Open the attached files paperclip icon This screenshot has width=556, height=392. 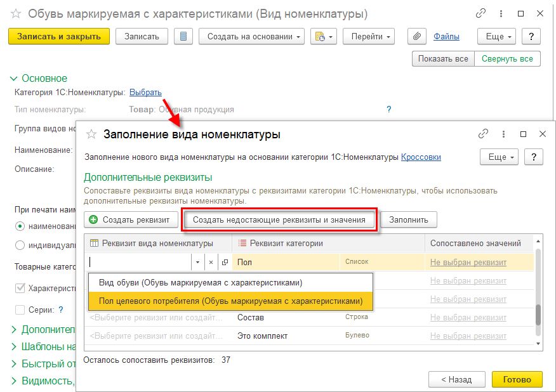pos(416,37)
